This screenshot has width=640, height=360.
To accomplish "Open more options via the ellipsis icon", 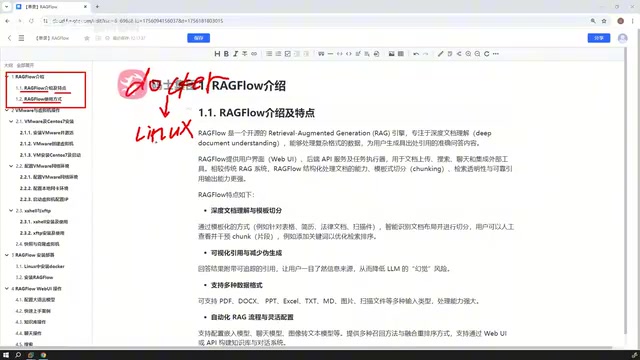I will point(496,54).
